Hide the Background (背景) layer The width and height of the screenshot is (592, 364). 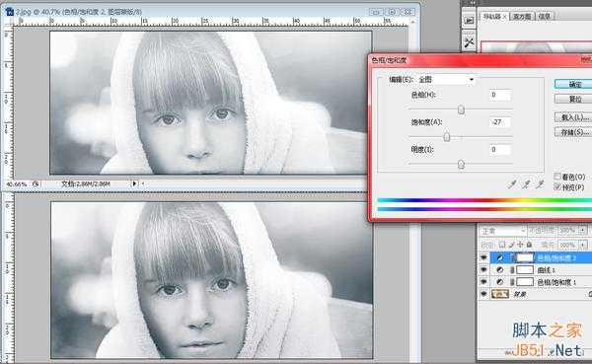point(483,294)
